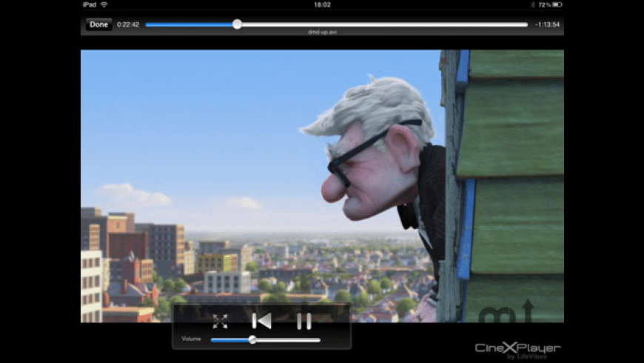Click the playback progress scrubber knob
Image resolution: width=644 pixels, height=363 pixels.
coord(237,24)
